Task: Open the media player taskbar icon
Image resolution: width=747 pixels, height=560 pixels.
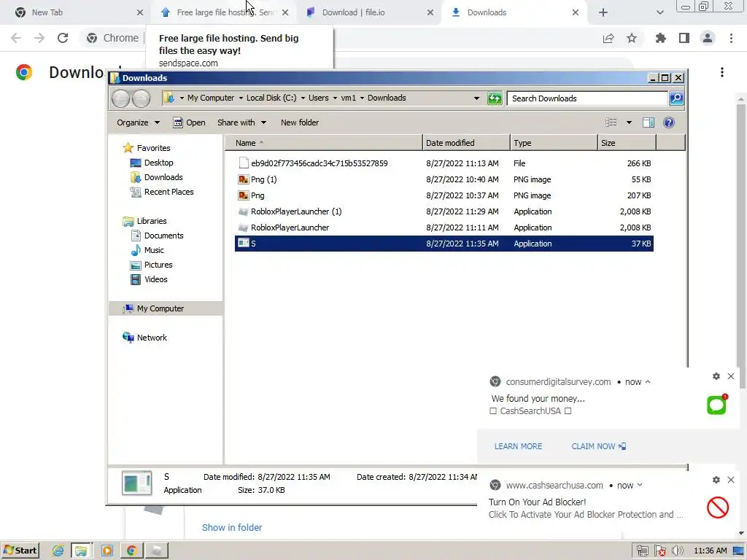Action: 107,551
